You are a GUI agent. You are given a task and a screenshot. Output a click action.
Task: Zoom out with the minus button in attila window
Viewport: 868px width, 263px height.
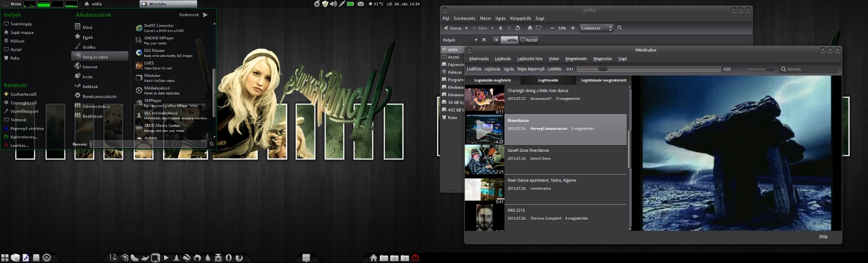coord(552,28)
